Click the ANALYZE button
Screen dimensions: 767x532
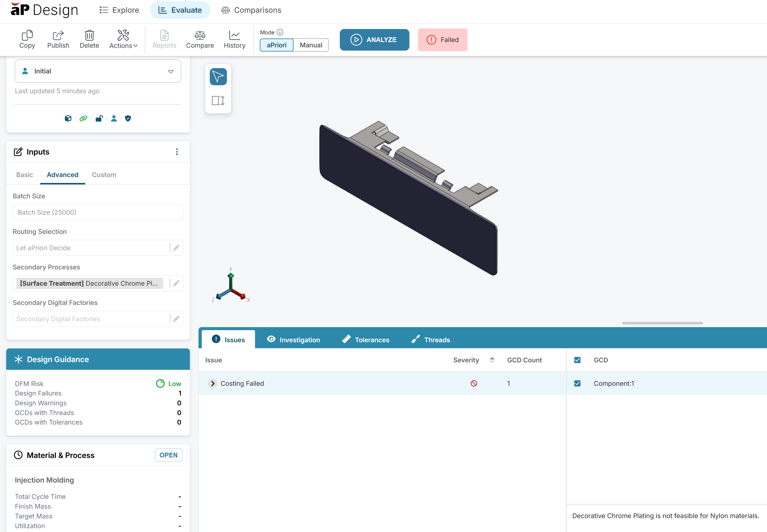(x=374, y=40)
